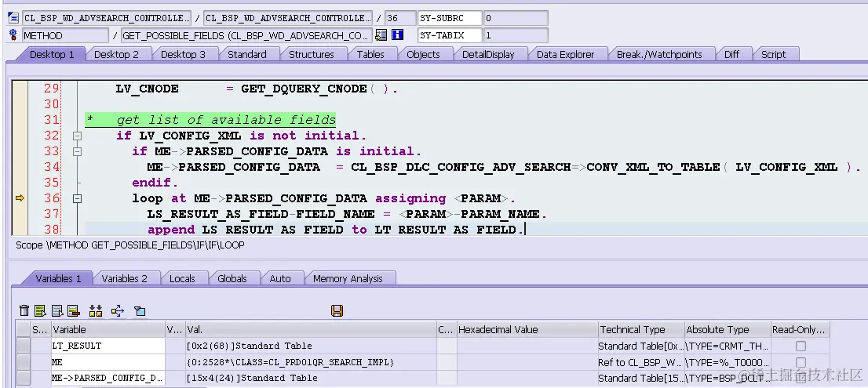The width and height of the screenshot is (868, 388).
Task: Click the yellow boxes with down arrows icon
Action: [96, 310]
